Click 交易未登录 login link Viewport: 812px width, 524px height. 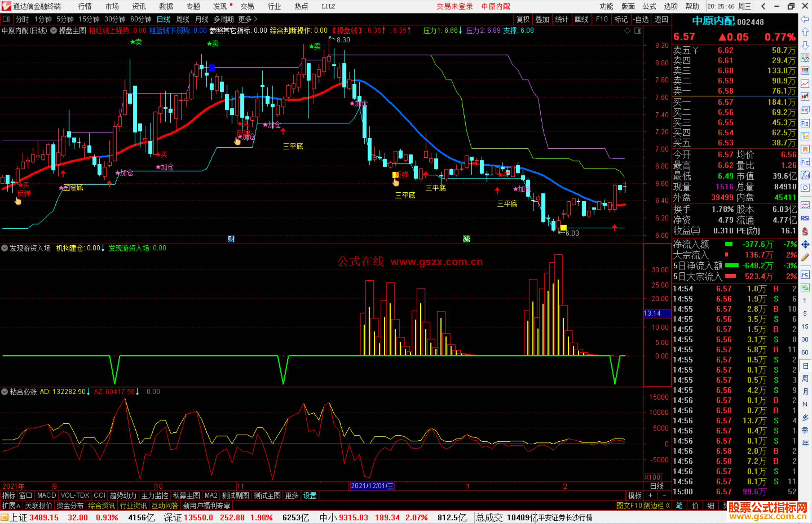point(454,6)
